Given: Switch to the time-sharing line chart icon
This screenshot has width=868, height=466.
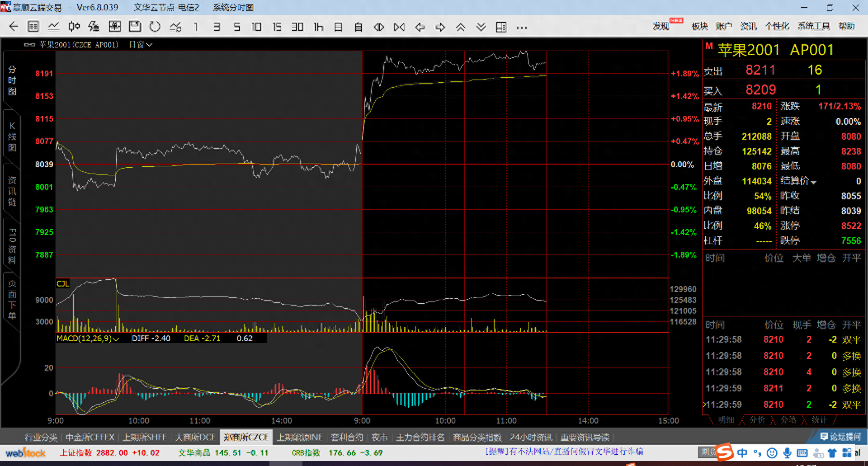Looking at the screenshot, I should point(54,27).
